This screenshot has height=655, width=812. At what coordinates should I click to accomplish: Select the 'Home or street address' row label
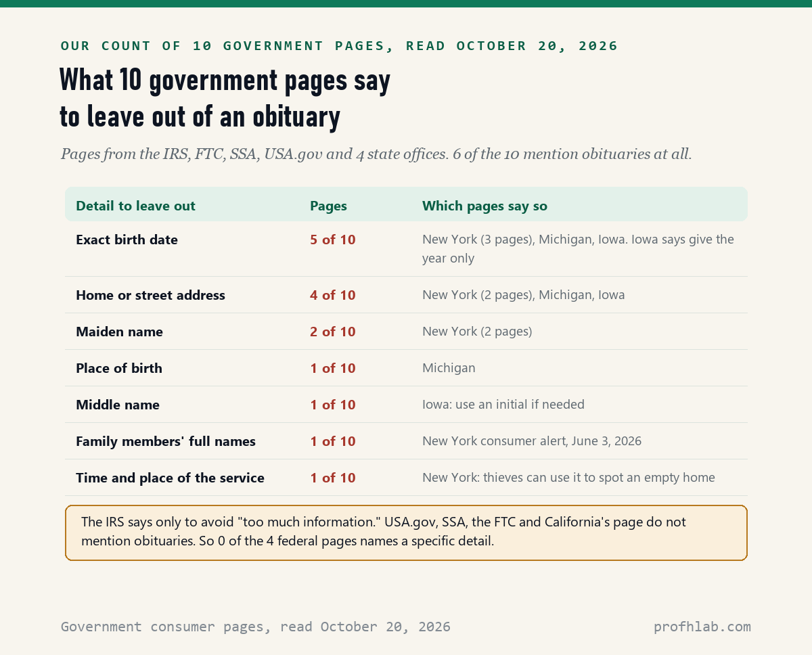coord(150,295)
